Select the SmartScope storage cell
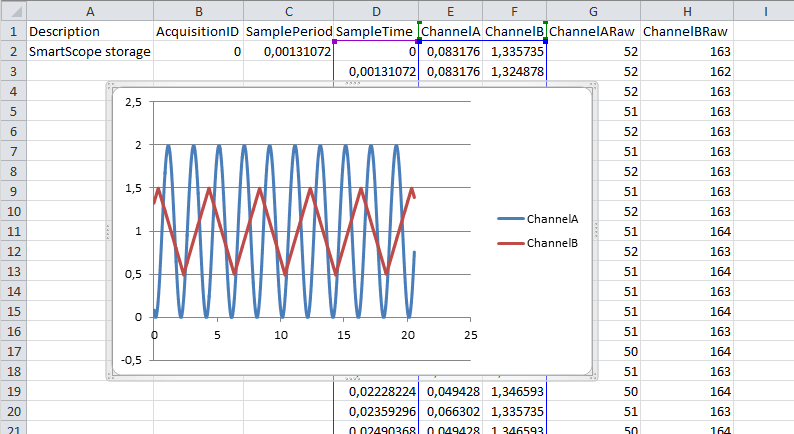 (x=90, y=51)
